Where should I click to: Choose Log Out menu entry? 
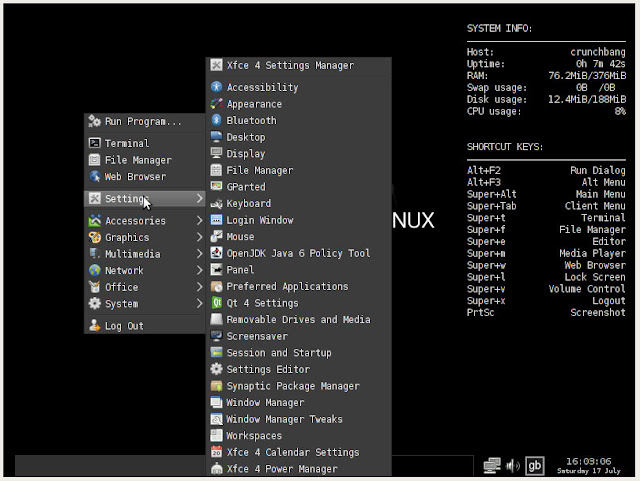[144, 326]
